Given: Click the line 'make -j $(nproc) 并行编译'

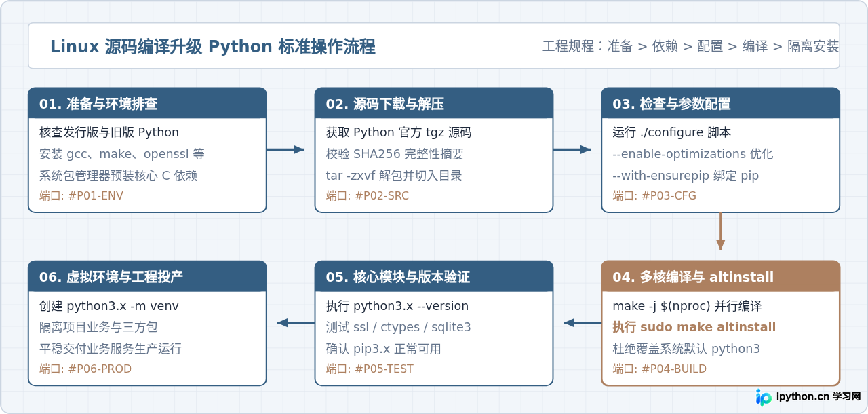Looking at the screenshot, I should 688,305.
